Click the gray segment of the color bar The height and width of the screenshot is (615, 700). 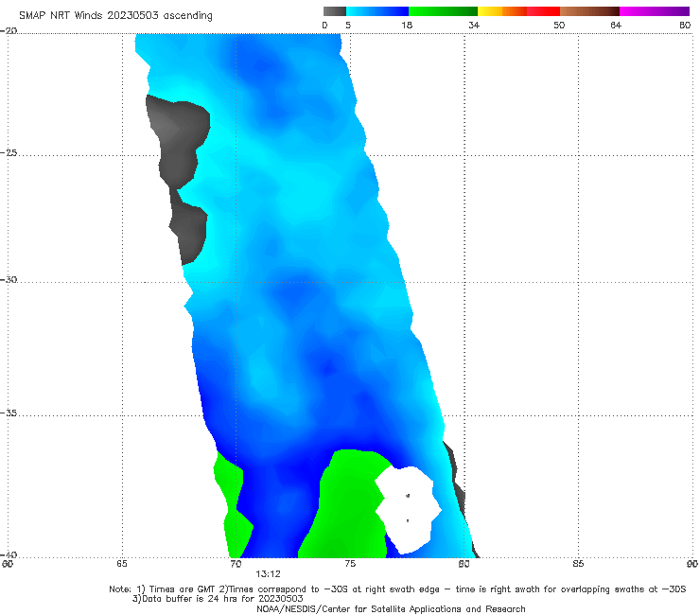tap(335, 11)
